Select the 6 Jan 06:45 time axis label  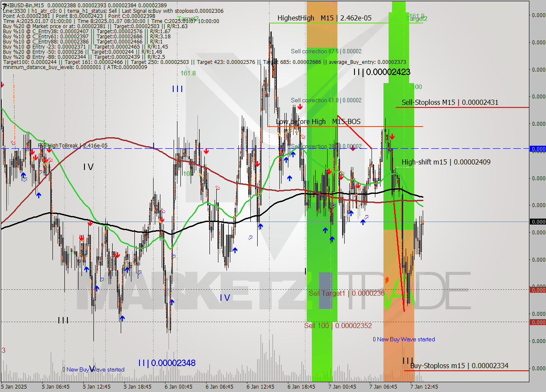[x=220, y=387]
